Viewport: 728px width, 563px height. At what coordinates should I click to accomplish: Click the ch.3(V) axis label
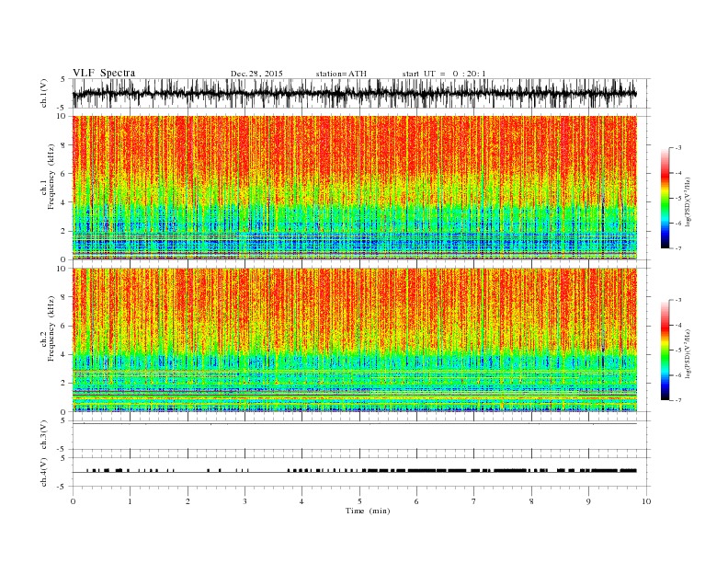pos(44,435)
